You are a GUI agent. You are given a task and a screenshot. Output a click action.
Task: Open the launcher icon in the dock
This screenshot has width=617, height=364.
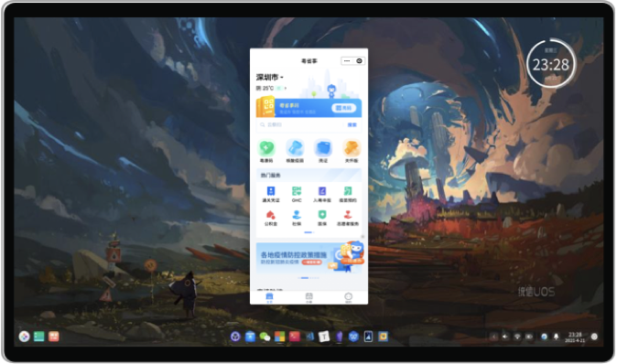24,337
